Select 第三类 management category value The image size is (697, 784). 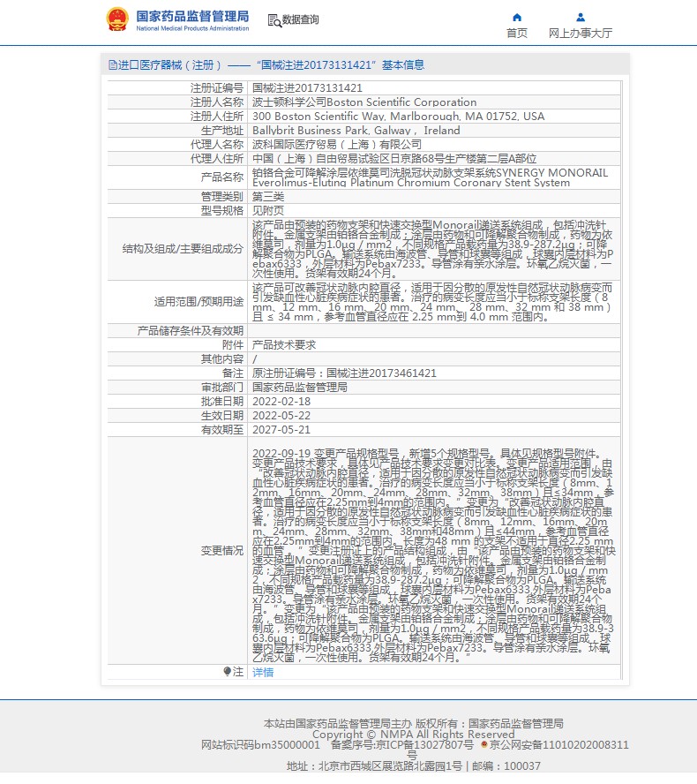click(x=268, y=197)
